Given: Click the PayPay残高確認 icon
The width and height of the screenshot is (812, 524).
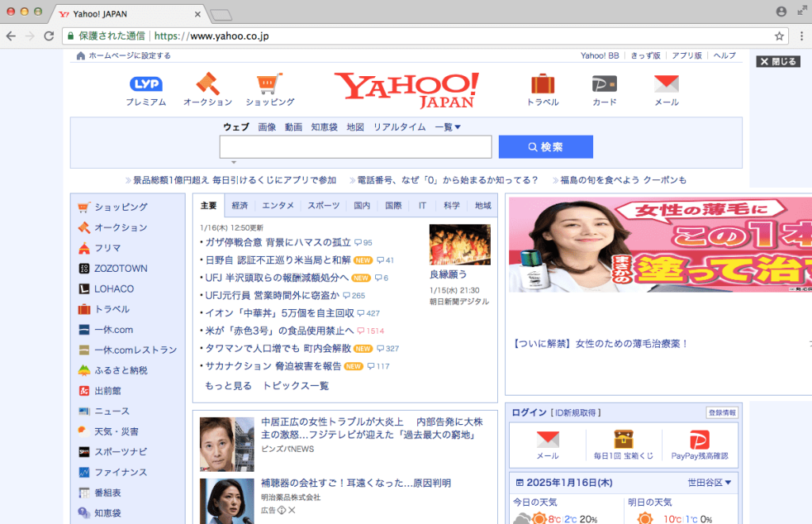Looking at the screenshot, I should point(699,440).
